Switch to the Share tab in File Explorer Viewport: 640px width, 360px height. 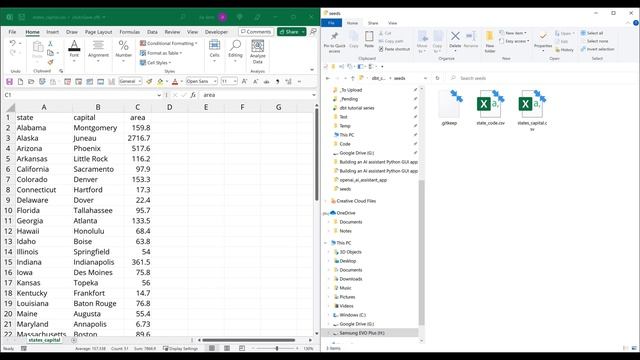[x=373, y=23]
